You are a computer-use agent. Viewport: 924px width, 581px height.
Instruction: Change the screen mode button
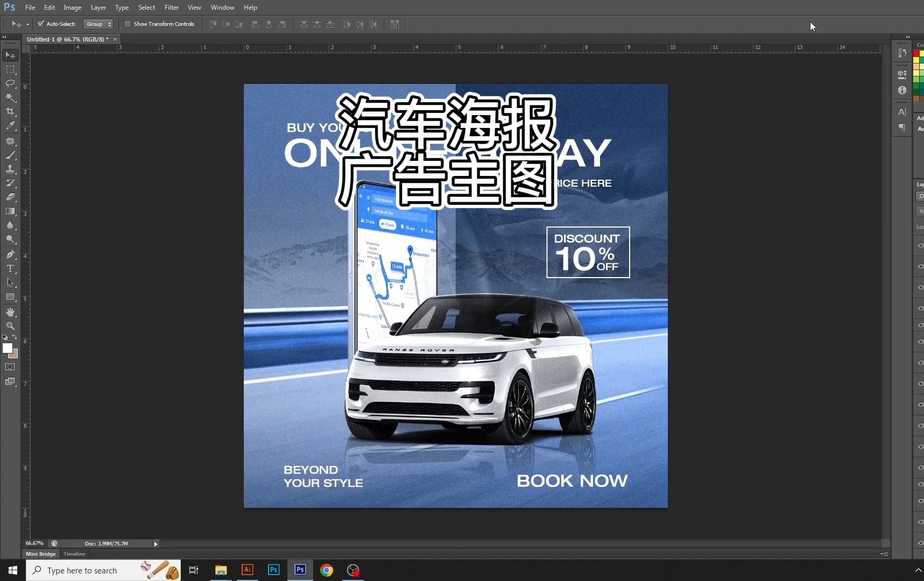[x=10, y=382]
